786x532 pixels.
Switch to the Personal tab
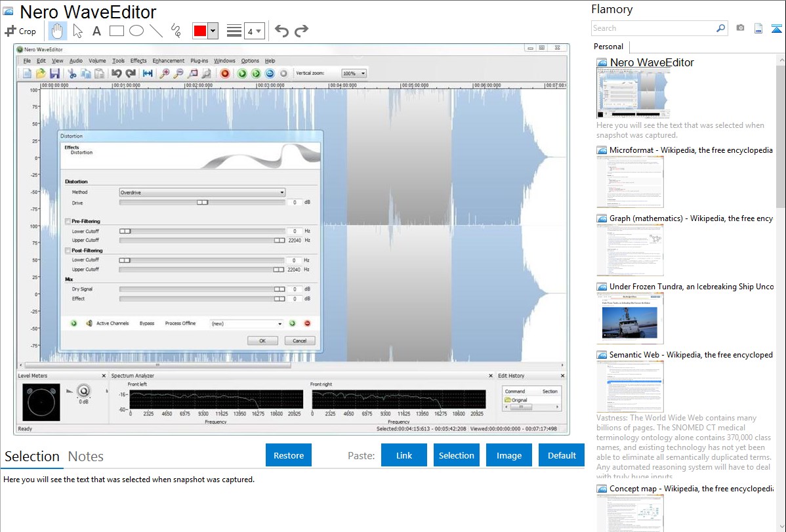click(609, 47)
